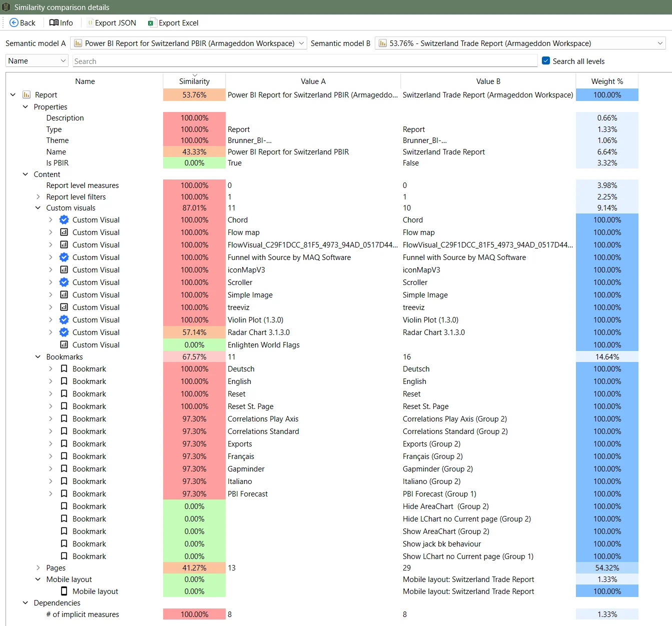Select the Report level measures row

tap(322, 185)
